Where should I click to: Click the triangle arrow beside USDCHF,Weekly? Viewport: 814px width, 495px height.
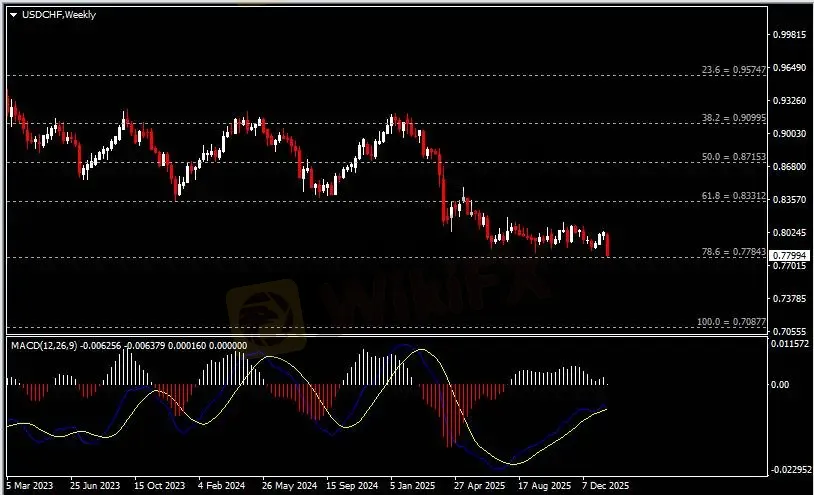click(14, 14)
